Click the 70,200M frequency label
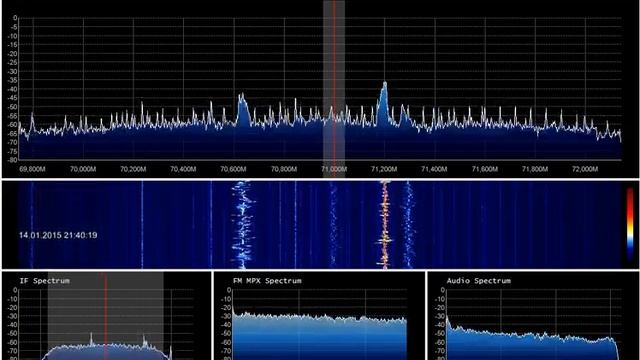Screen dimensions: 640x360 [133, 169]
